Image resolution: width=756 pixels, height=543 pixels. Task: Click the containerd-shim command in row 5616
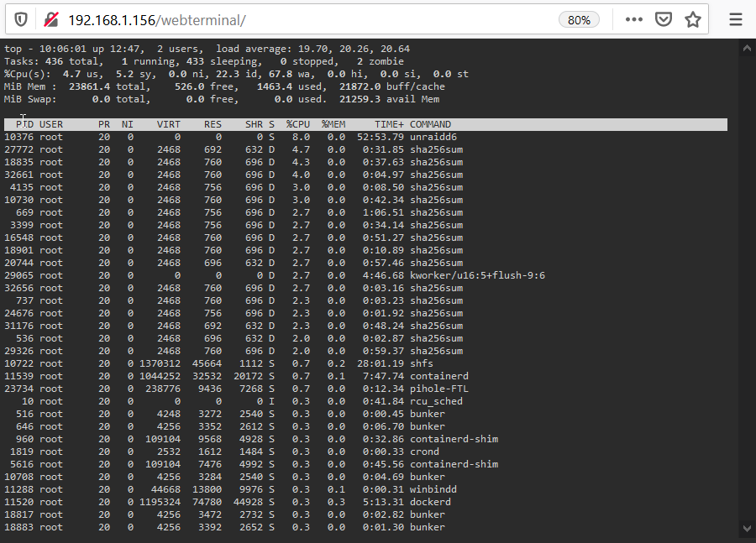(x=454, y=464)
